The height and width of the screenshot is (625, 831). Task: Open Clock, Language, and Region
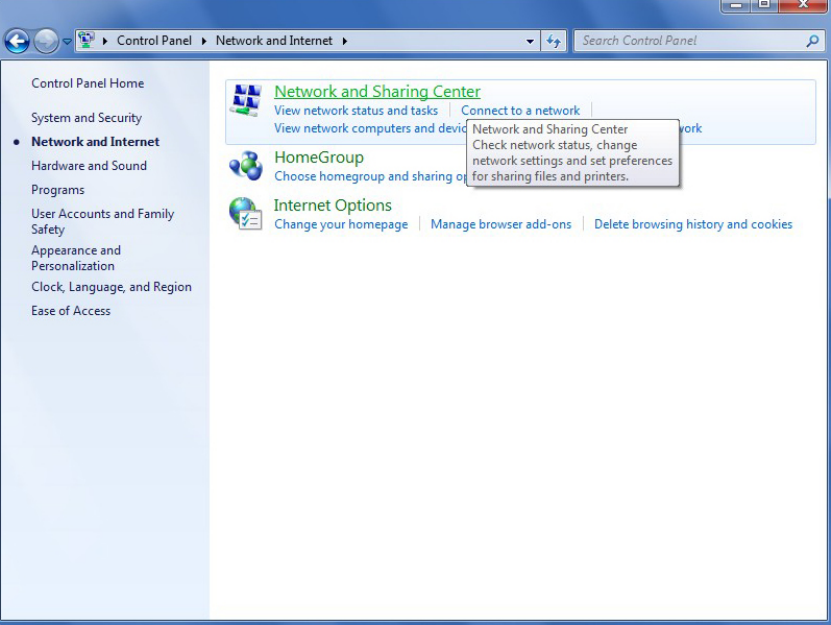tap(111, 287)
